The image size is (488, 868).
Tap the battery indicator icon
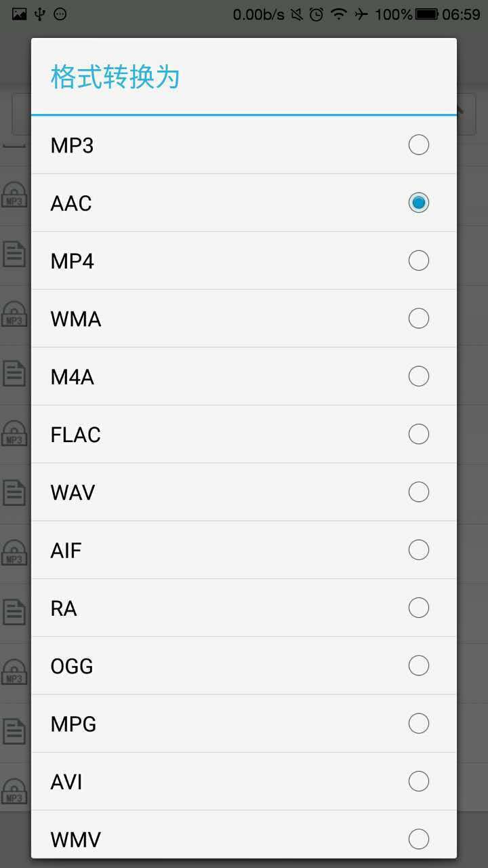pyautogui.click(x=427, y=14)
